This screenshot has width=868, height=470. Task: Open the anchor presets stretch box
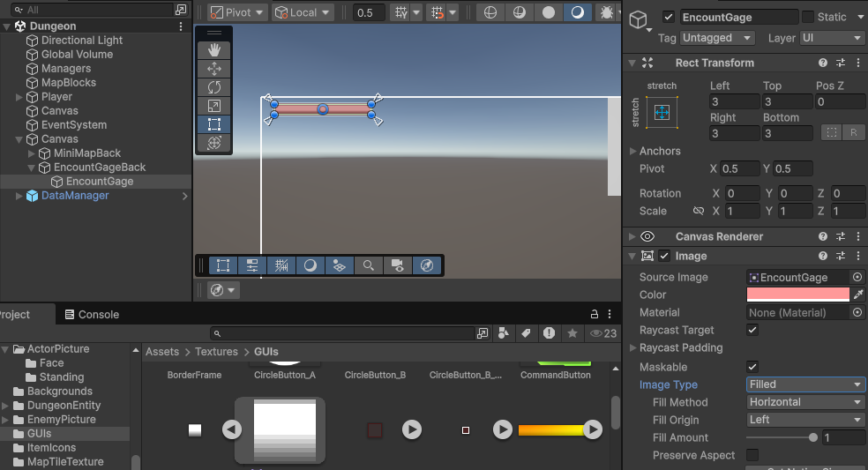pyautogui.click(x=662, y=112)
